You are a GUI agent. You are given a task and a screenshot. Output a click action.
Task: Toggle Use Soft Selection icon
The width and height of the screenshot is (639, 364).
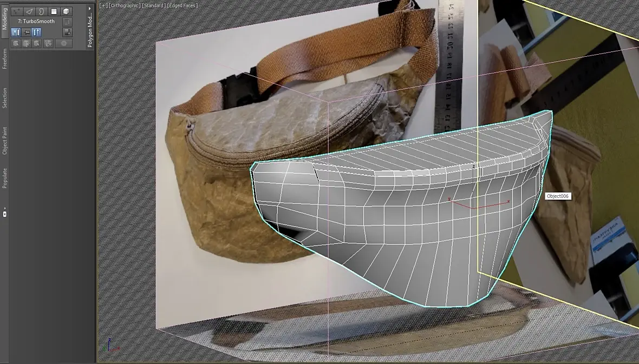point(63,43)
